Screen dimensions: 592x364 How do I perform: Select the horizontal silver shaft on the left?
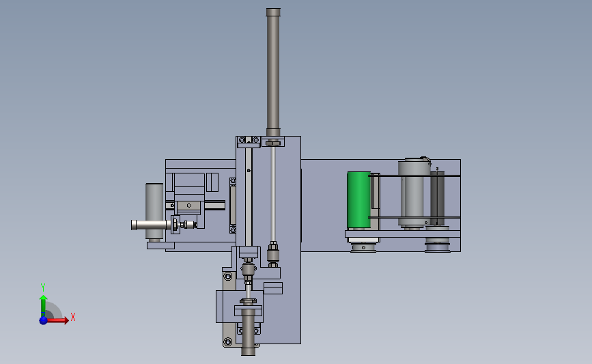(x=151, y=225)
